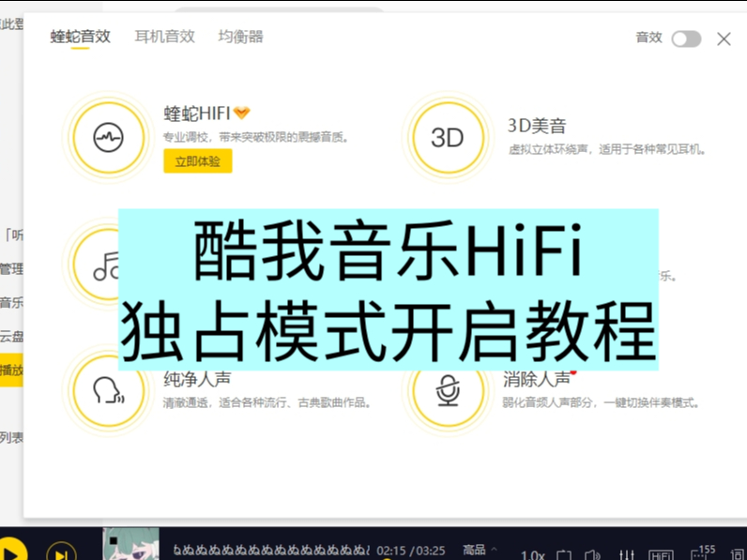Select the 3D circle icon
Viewport: 747px width, 560px height.
448,138
